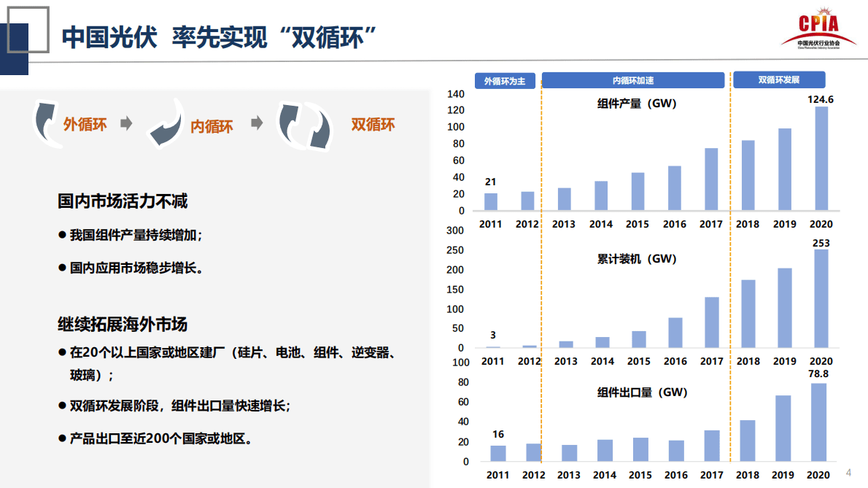Select the 内循环 curved arrow icon
The image size is (868, 488).
coord(166,124)
